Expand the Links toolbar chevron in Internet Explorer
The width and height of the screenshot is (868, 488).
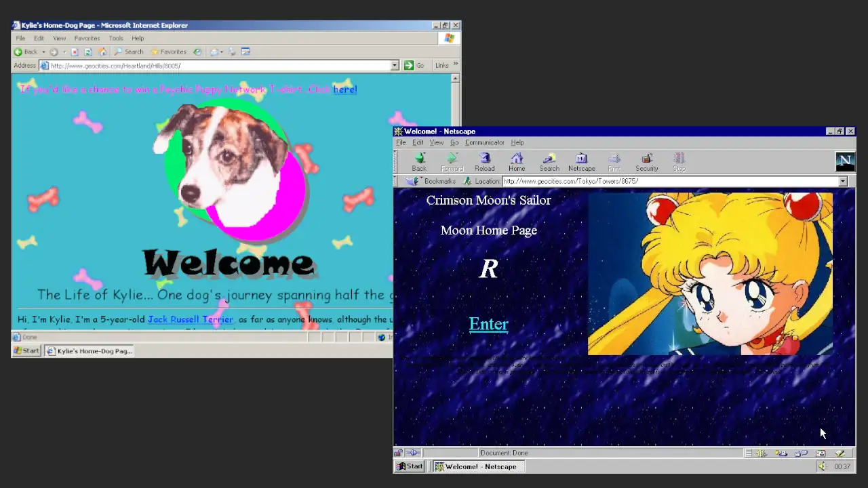pyautogui.click(x=456, y=64)
